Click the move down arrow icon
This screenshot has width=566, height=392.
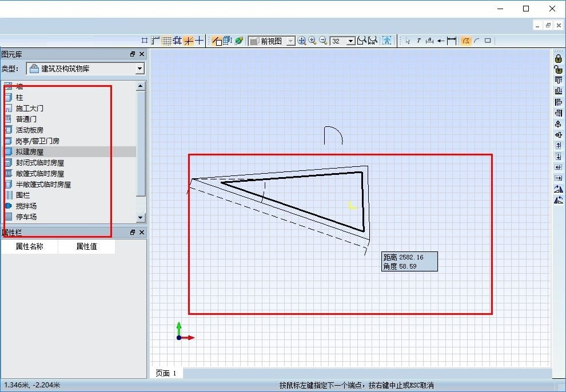(x=559, y=157)
